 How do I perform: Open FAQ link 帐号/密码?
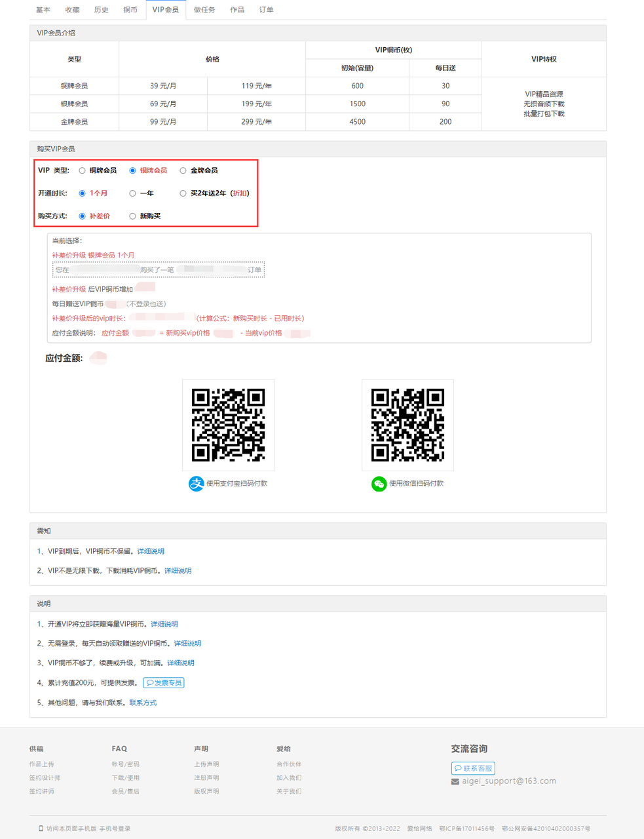126,764
